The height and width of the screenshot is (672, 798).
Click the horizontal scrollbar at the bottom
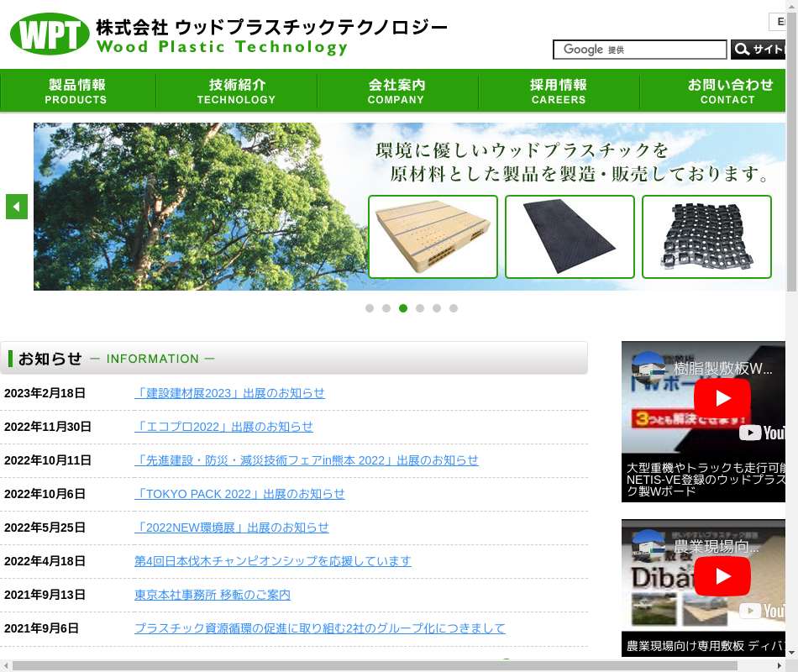tap(374, 665)
